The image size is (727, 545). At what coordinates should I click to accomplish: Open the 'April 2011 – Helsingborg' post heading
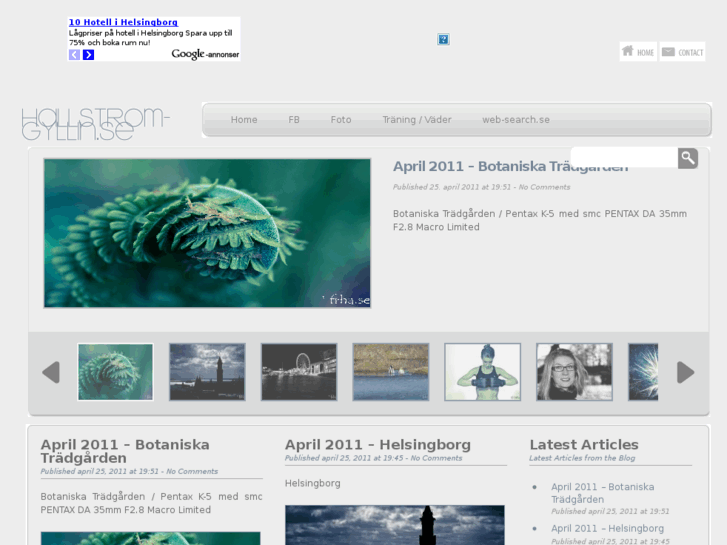(x=378, y=444)
